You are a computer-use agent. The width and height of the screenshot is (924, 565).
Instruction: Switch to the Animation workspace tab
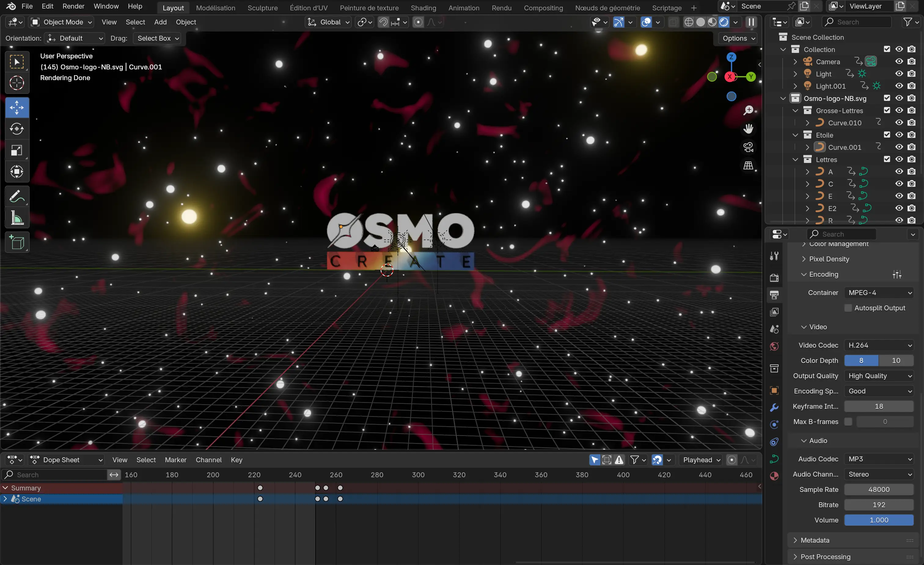(x=464, y=8)
